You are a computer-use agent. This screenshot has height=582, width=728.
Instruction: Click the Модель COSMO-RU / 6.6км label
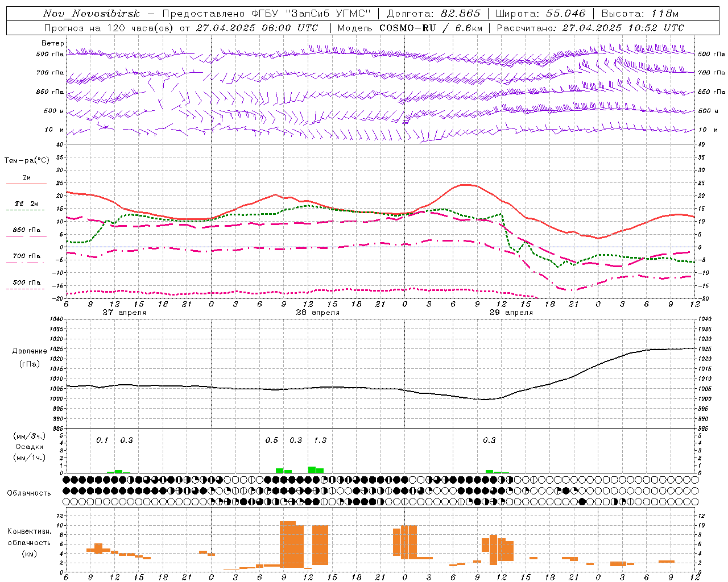411,28
